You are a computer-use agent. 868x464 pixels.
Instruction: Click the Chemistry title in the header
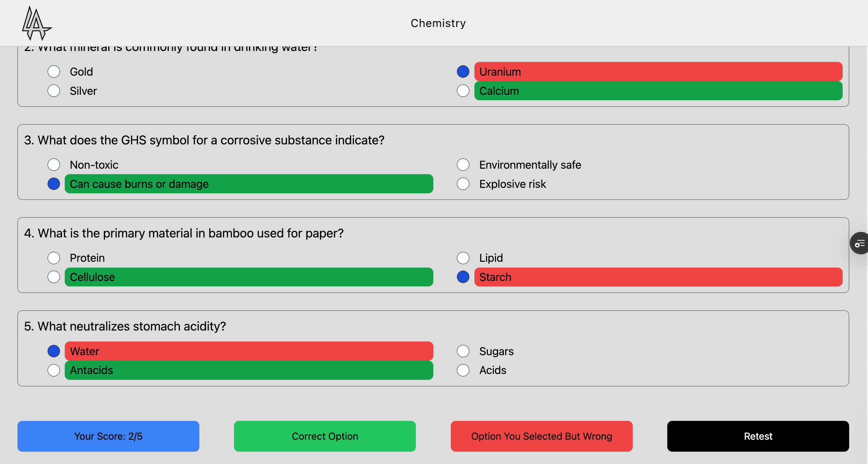[x=438, y=23]
